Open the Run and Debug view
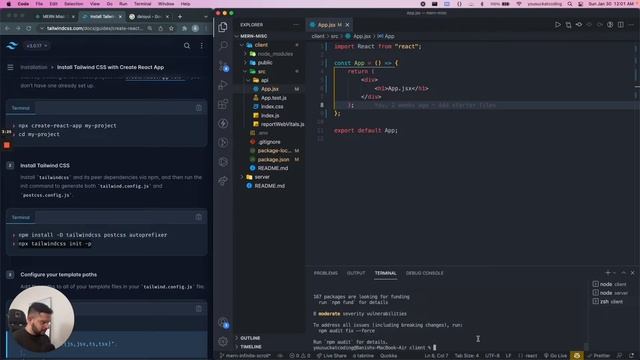The image size is (640, 360). [223, 84]
